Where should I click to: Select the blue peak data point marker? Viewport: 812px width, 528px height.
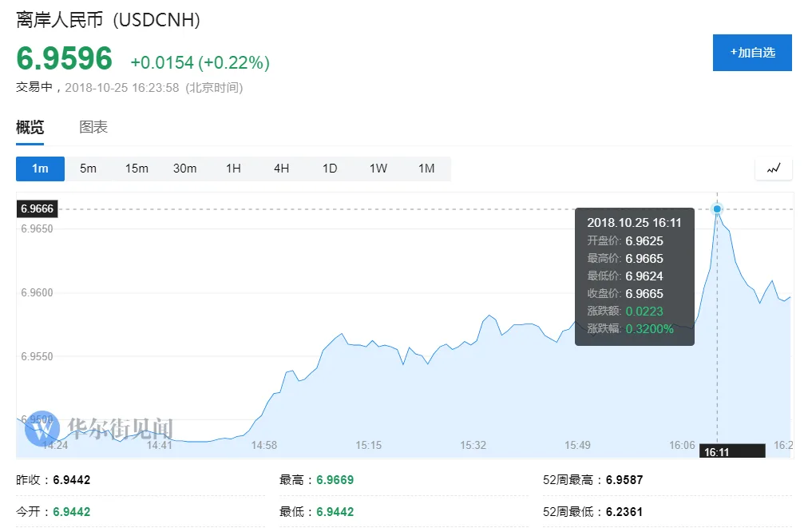717,208
